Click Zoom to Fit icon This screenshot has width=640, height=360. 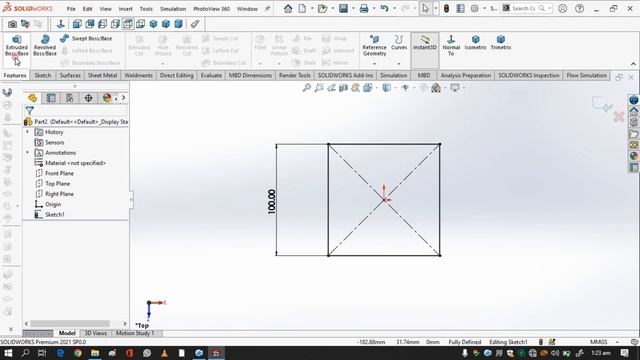(307, 88)
